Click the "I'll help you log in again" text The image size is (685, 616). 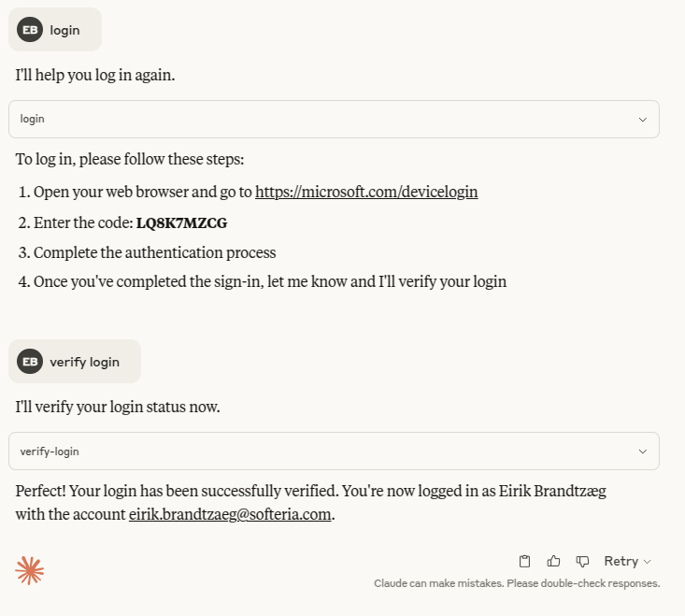point(95,75)
